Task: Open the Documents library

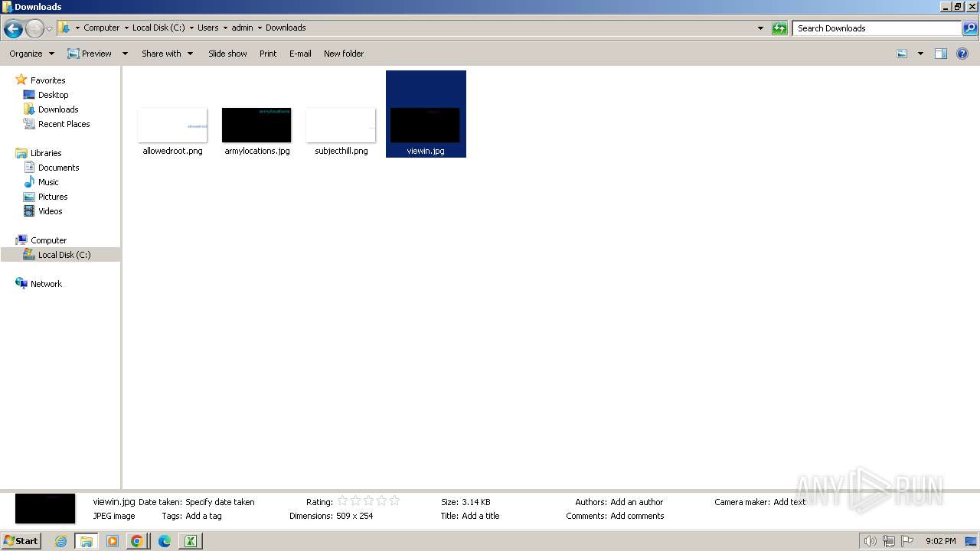Action: (58, 168)
